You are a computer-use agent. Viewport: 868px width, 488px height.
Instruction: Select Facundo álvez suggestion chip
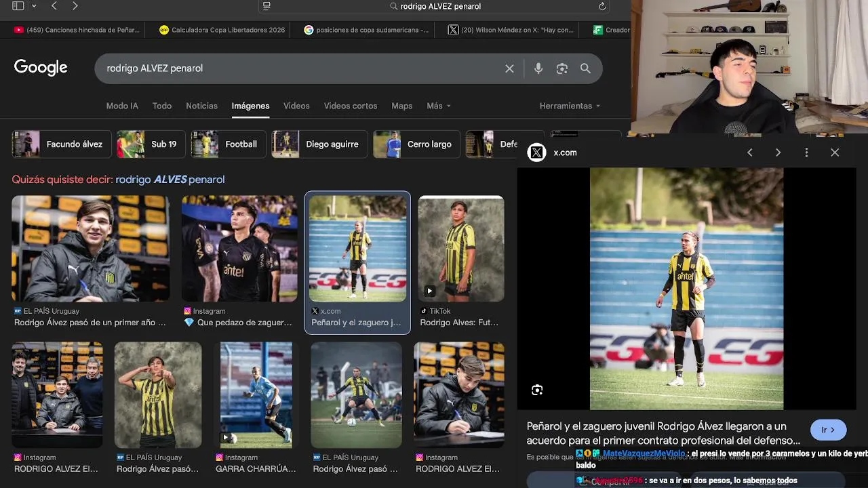(61, 144)
